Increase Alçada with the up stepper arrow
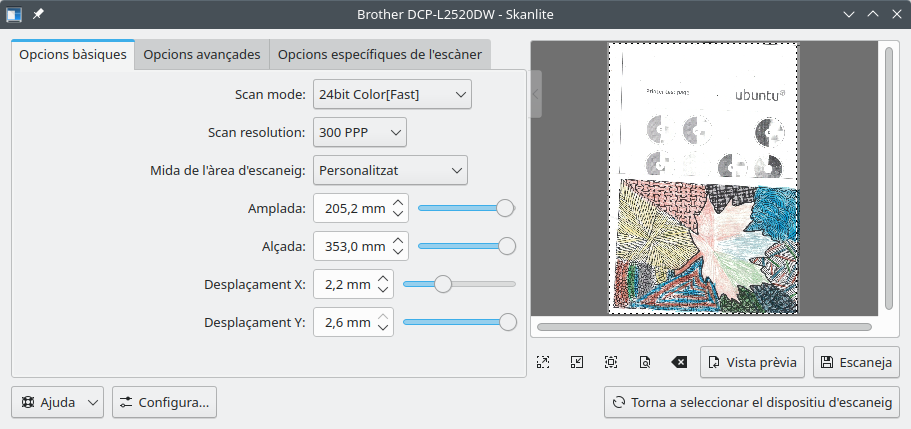911x429 pixels. coord(399,240)
